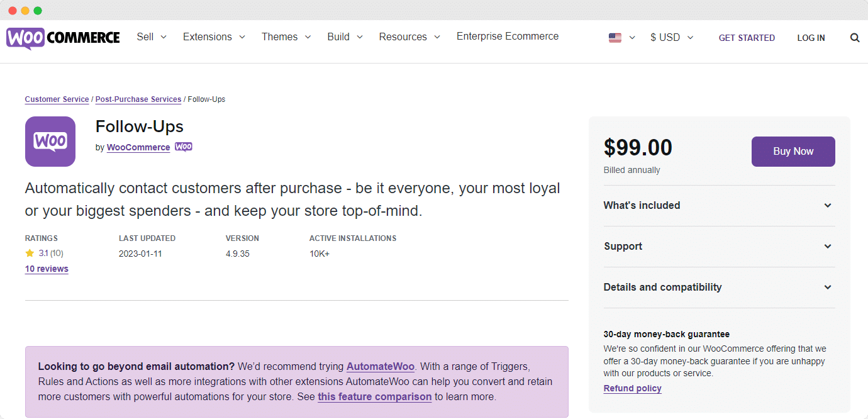Open the search icon

pos(855,37)
